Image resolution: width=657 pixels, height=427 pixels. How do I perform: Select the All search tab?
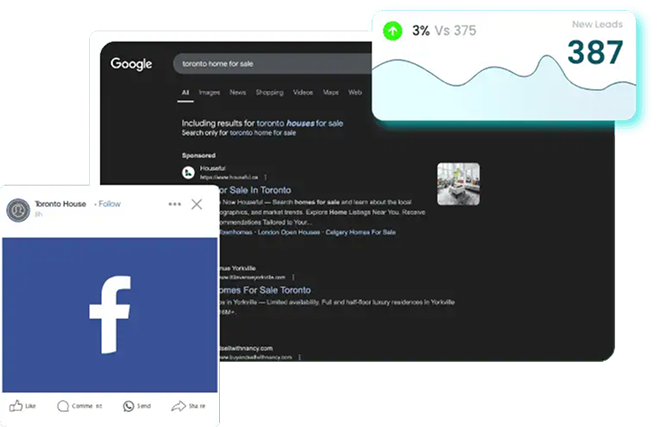[185, 93]
